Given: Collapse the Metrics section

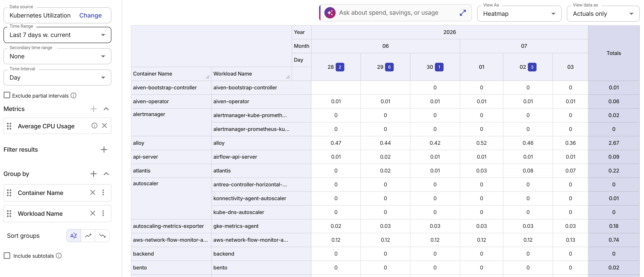Looking at the screenshot, I should point(106,109).
